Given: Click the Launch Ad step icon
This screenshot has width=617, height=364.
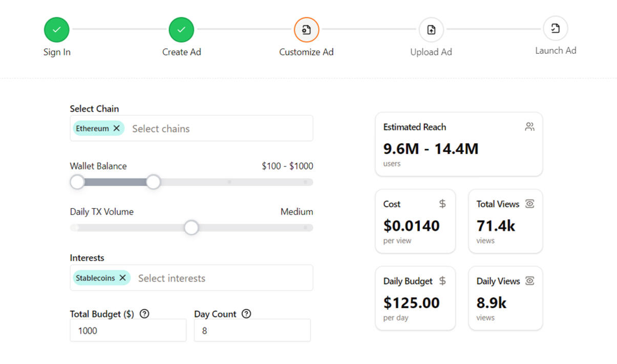Looking at the screenshot, I should tap(556, 29).
